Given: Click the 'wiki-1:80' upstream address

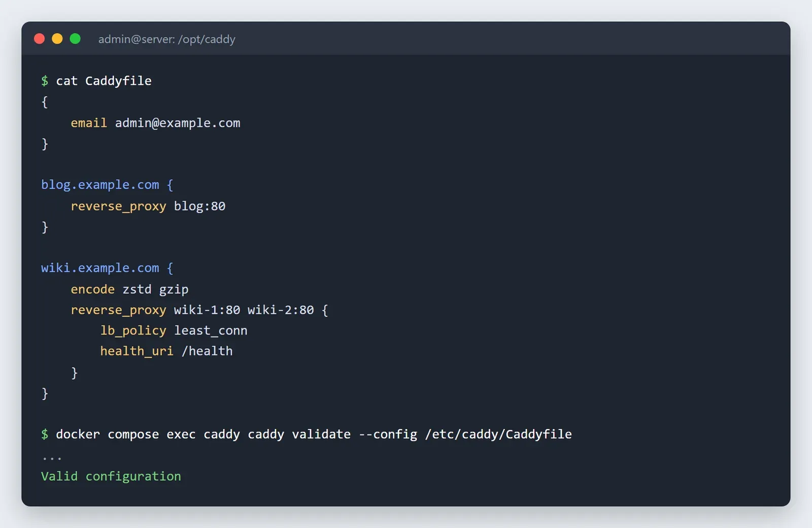Looking at the screenshot, I should tap(207, 310).
